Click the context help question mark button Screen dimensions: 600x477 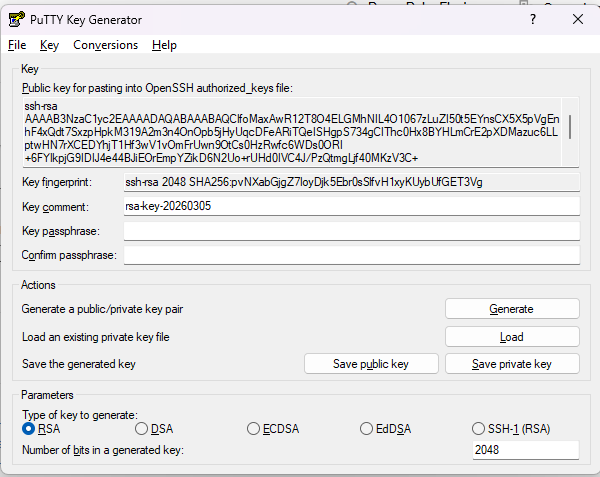tap(532, 18)
